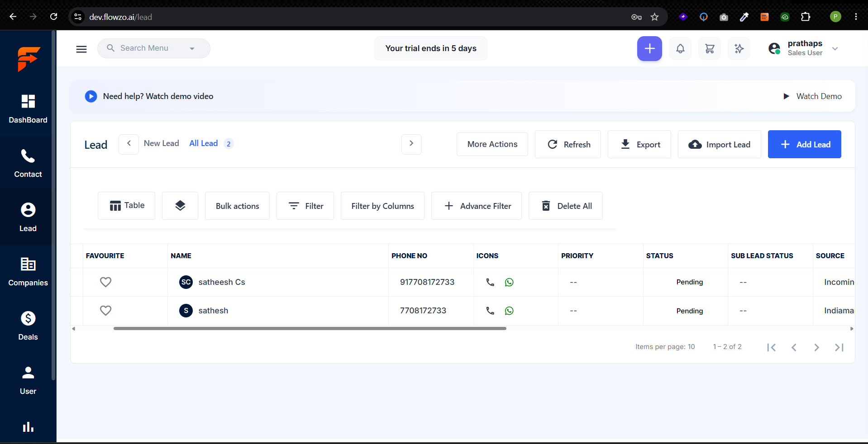Open Bulk actions
Image resolution: width=868 pixels, height=444 pixels.
coord(237,206)
